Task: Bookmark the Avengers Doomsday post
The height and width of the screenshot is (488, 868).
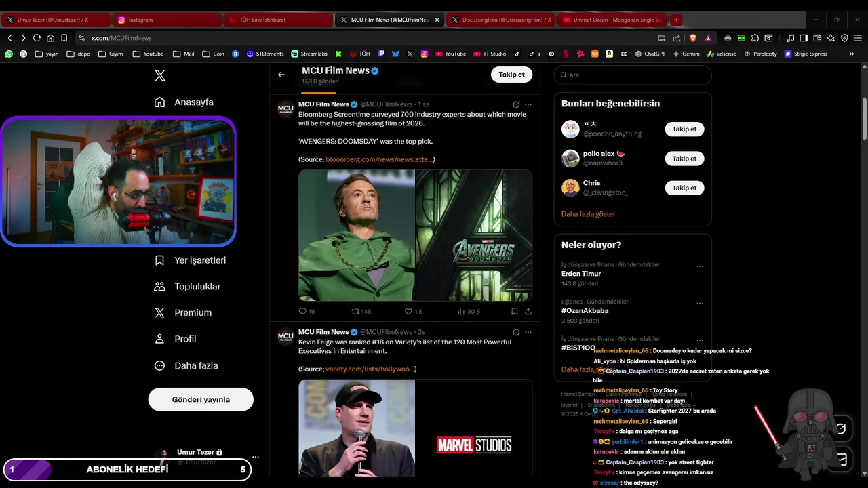Action: [514, 312]
